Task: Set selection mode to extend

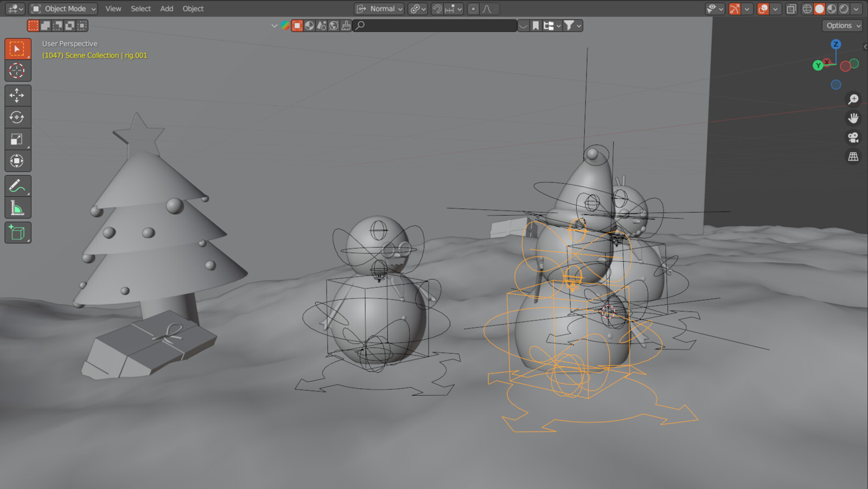Action: (x=46, y=25)
